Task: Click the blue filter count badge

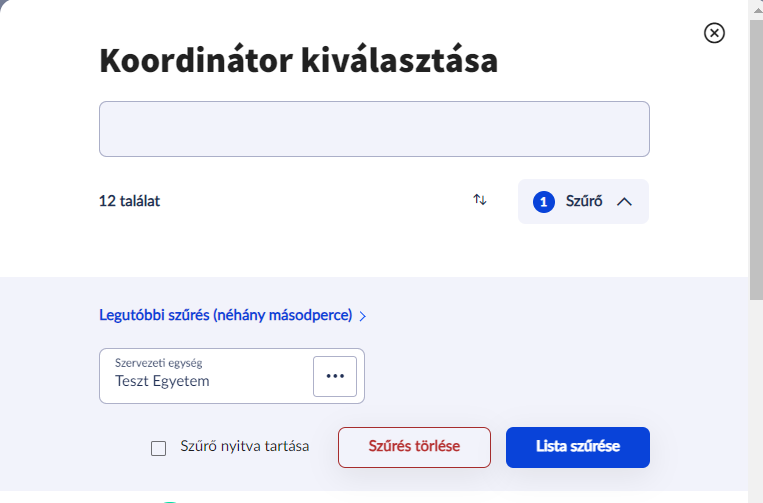Action: point(544,202)
